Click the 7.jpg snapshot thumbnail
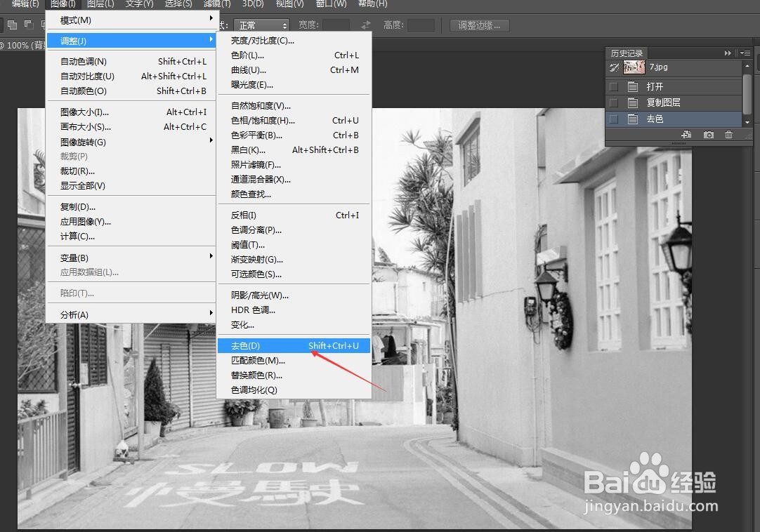760x532 pixels. tap(634, 67)
